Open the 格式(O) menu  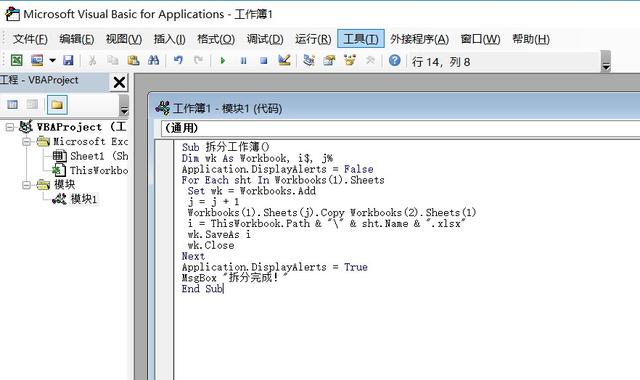coord(216,39)
